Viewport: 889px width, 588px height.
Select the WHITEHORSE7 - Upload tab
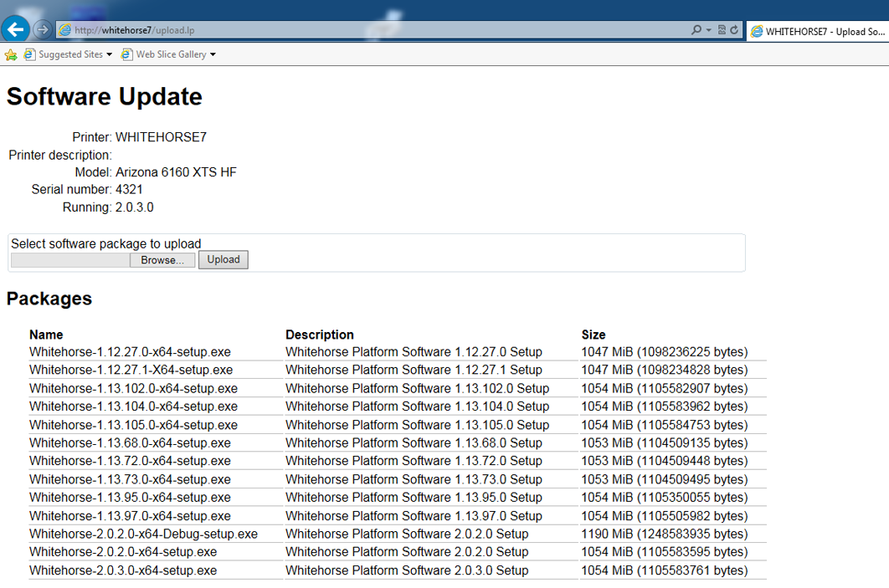pos(818,32)
